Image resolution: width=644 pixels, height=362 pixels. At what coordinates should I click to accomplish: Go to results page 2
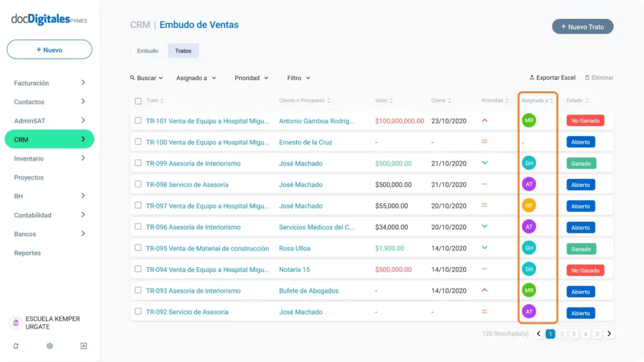coord(562,334)
